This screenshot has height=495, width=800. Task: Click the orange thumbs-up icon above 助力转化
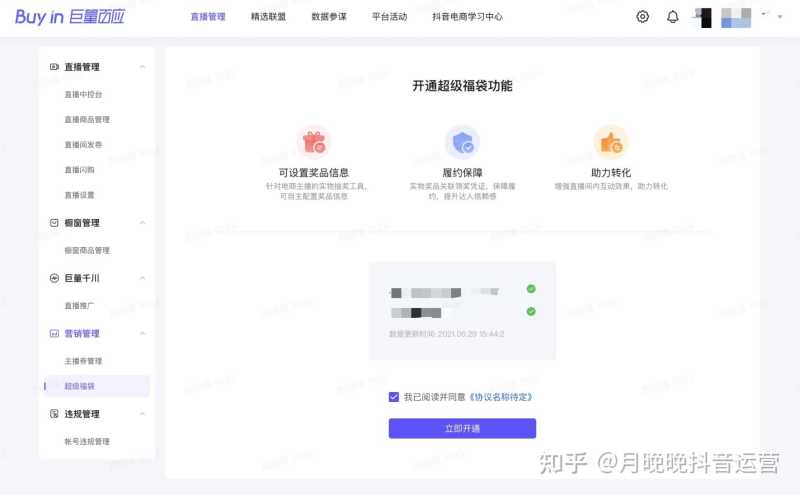611,142
